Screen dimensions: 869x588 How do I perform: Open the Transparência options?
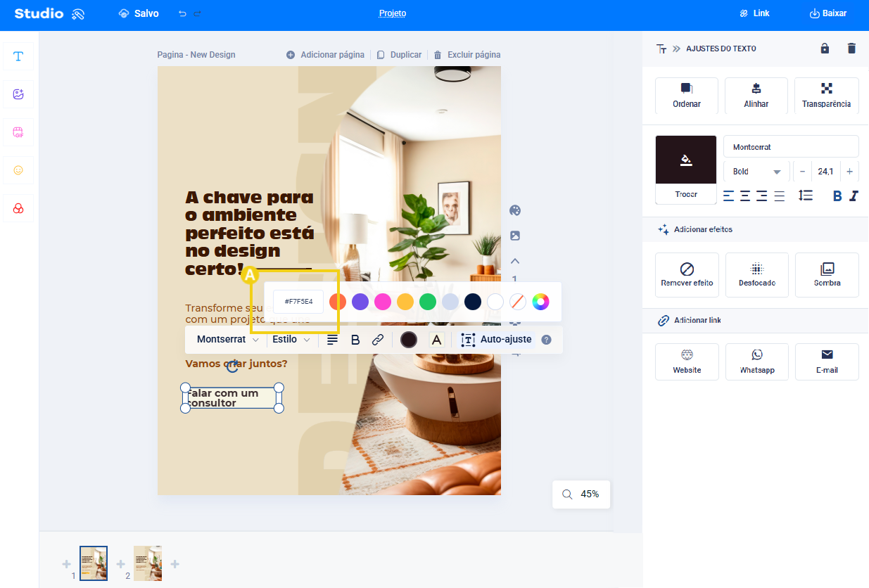coord(827,96)
